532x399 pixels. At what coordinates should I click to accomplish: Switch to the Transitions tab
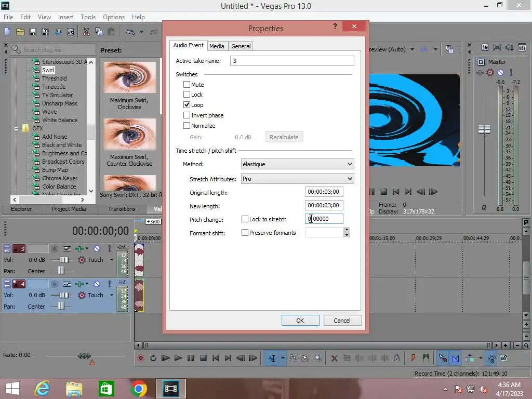pyautogui.click(x=122, y=209)
